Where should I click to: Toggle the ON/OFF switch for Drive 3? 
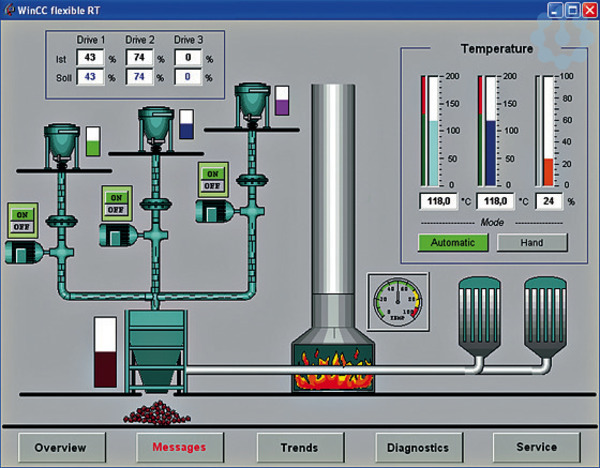click(x=211, y=177)
